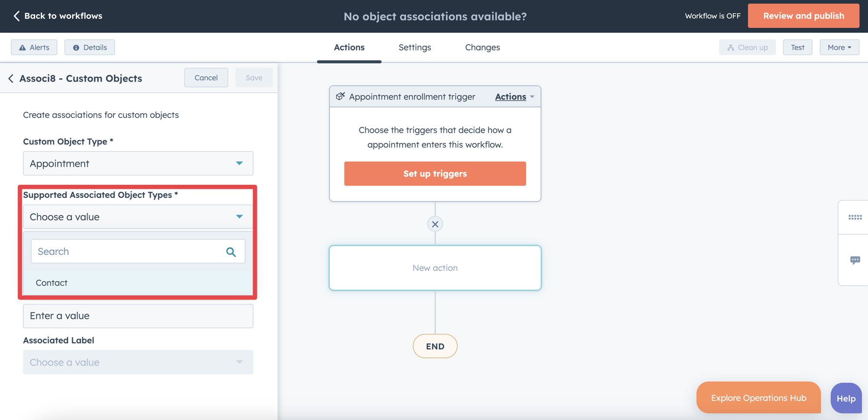Click the purple Help icon
868x420 pixels.
click(845, 398)
